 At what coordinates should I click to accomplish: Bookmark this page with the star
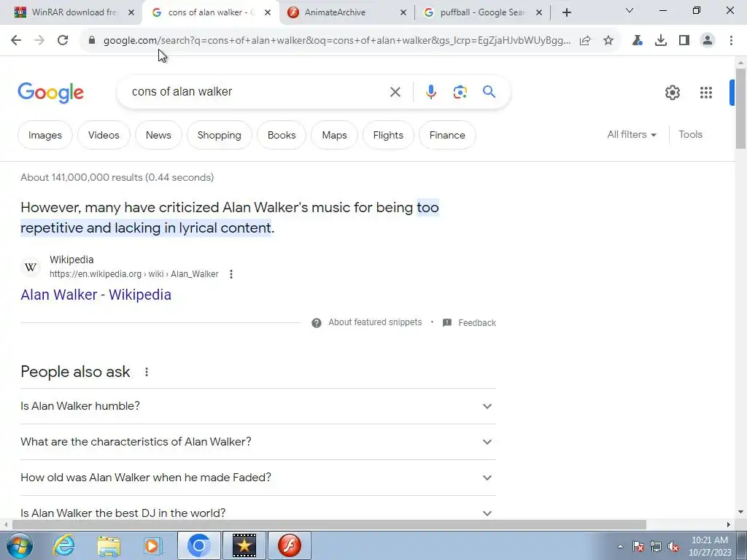click(608, 41)
